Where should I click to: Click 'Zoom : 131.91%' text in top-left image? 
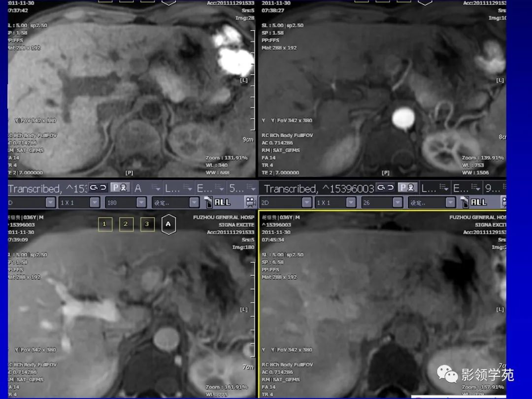226,158
